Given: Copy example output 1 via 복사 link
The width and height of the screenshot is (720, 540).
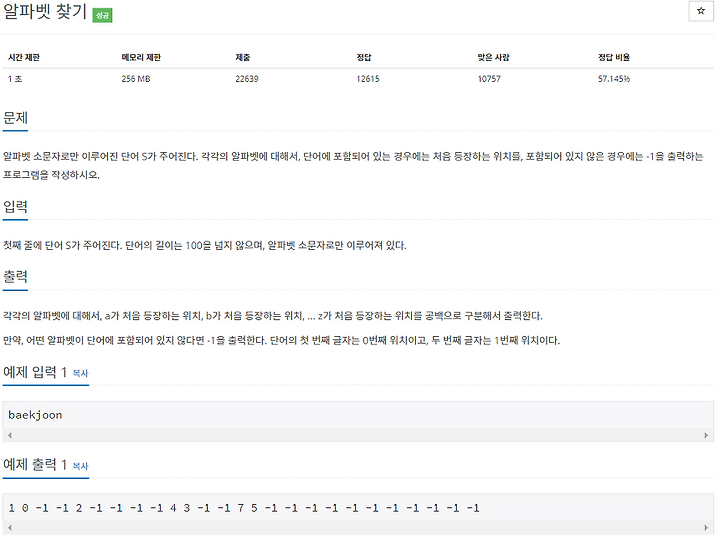Looking at the screenshot, I should (x=80, y=466).
